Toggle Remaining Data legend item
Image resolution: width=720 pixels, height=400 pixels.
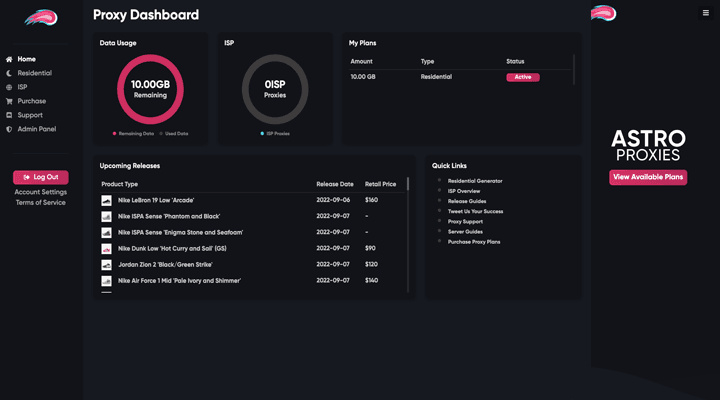tap(133, 134)
